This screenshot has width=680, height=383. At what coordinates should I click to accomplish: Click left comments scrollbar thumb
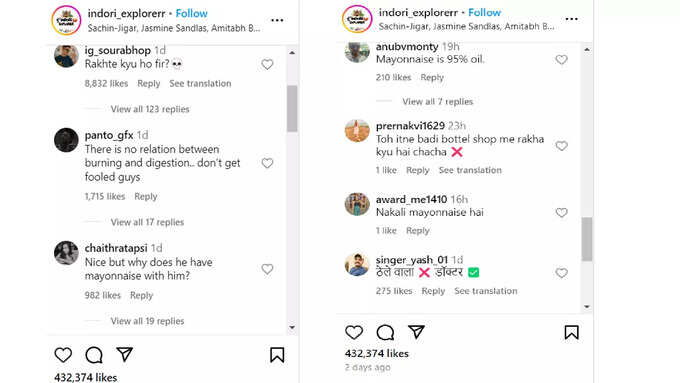(x=292, y=108)
